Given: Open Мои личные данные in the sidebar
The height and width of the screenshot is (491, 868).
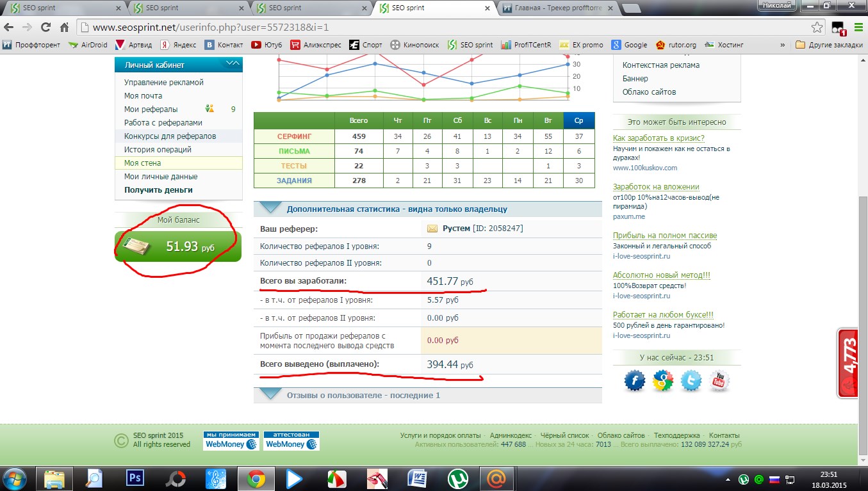Looking at the screenshot, I should [161, 176].
